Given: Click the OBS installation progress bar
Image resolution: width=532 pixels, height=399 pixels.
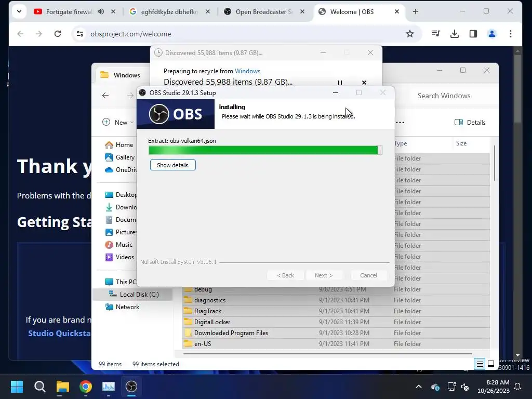Looking at the screenshot, I should click(265, 150).
